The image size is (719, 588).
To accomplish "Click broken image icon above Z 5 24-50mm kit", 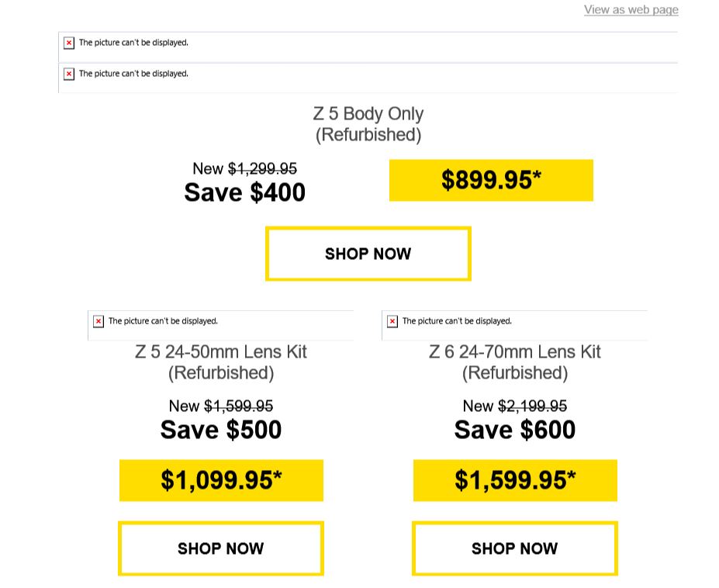I will tap(99, 321).
